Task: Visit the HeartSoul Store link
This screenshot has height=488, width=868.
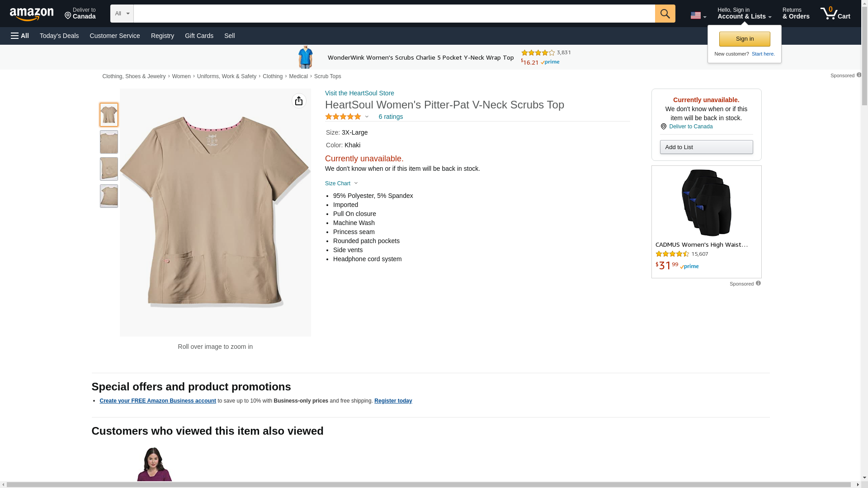Action: [359, 93]
